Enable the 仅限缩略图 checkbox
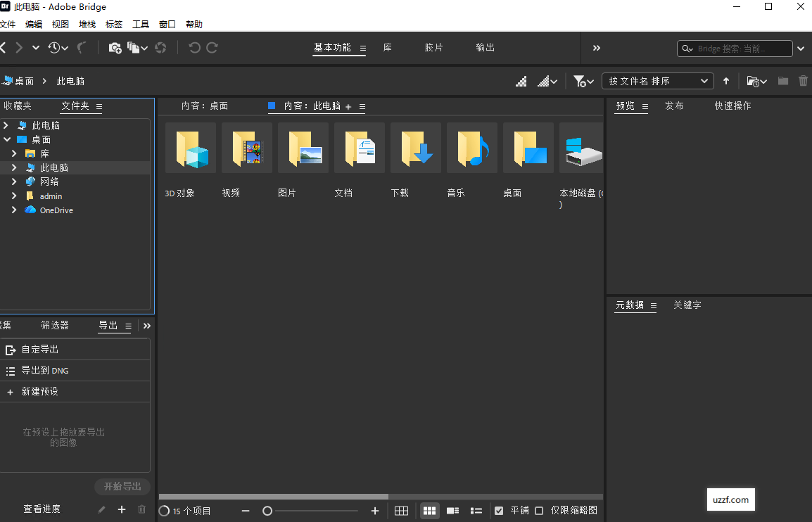Image resolution: width=812 pixels, height=522 pixels. click(x=539, y=511)
